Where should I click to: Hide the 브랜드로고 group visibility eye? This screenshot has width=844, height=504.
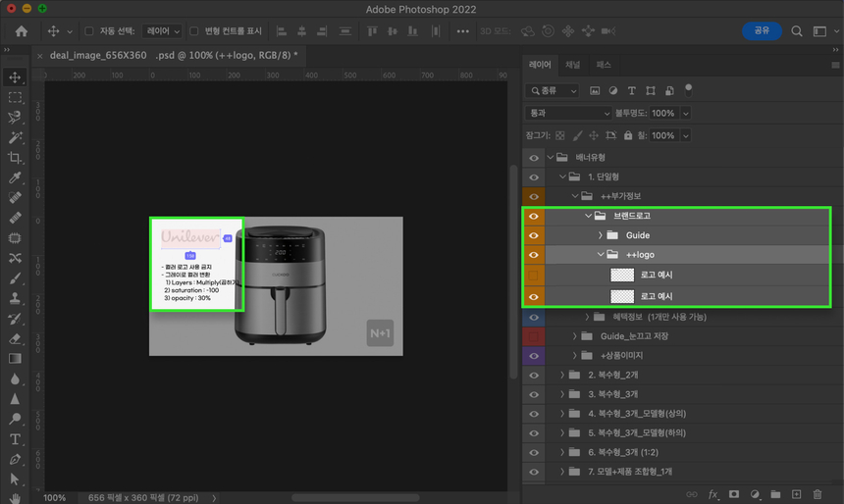tap(534, 216)
